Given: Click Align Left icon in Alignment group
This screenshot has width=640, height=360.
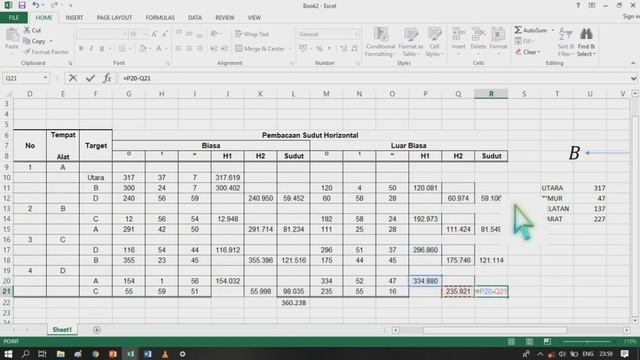Looking at the screenshot, I should [x=179, y=49].
